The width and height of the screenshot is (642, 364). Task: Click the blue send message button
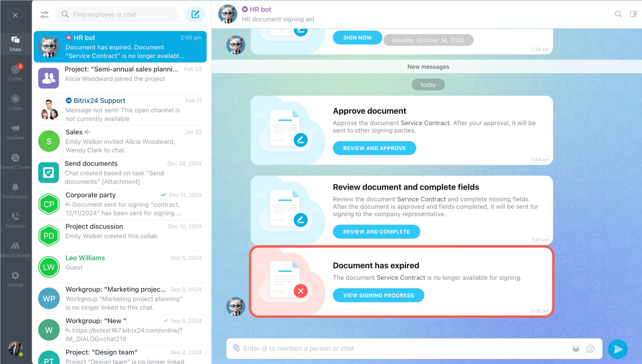tap(617, 349)
